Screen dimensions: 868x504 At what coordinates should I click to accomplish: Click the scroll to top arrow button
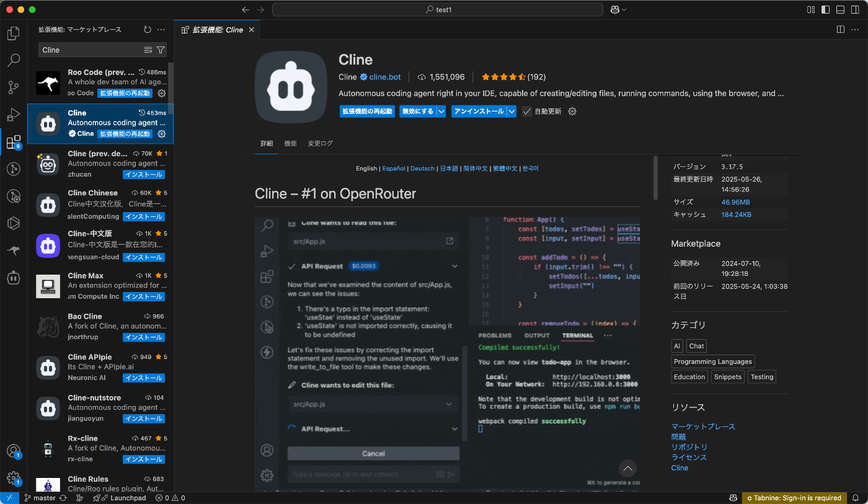(x=628, y=468)
